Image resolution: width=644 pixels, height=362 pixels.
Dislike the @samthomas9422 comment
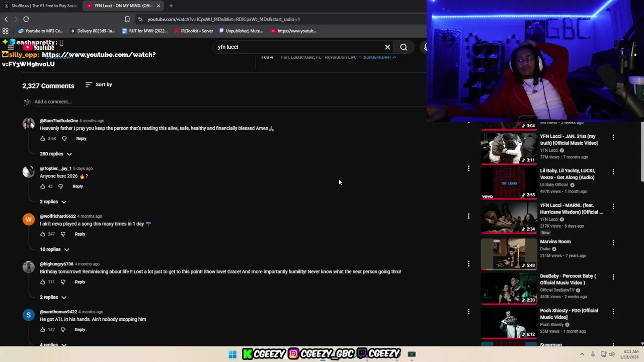[x=63, y=329]
